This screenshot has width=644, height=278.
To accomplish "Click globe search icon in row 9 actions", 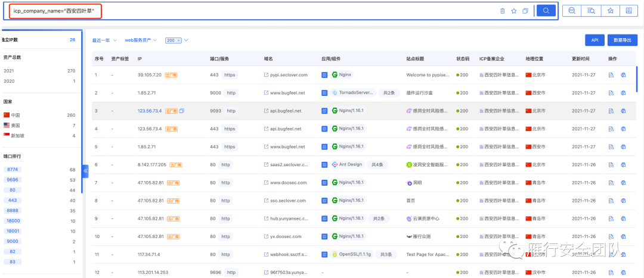I will pyautogui.click(x=623, y=218).
